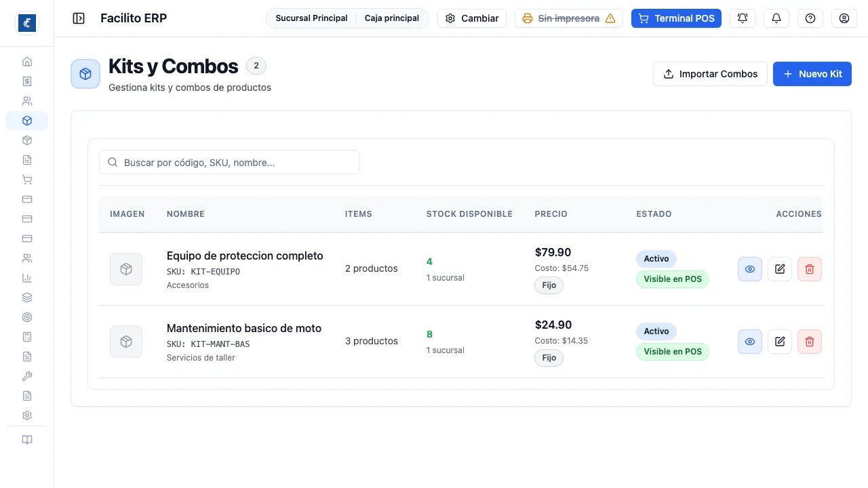
Task: Click the PRECIO column header
Action: [551, 214]
